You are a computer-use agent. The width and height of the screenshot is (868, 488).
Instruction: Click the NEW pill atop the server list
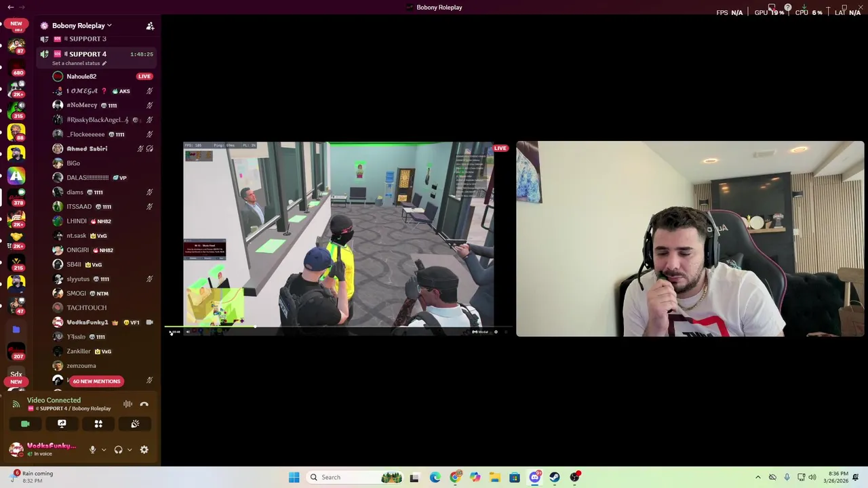click(16, 24)
